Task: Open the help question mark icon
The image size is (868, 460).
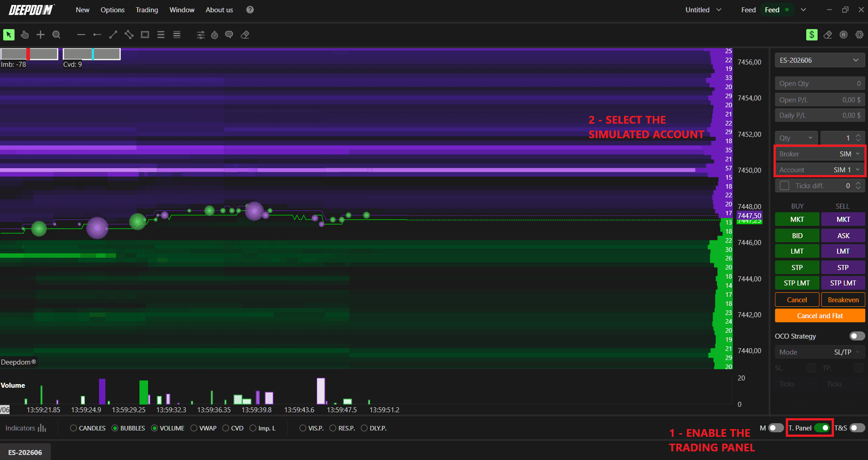Action: [x=250, y=10]
